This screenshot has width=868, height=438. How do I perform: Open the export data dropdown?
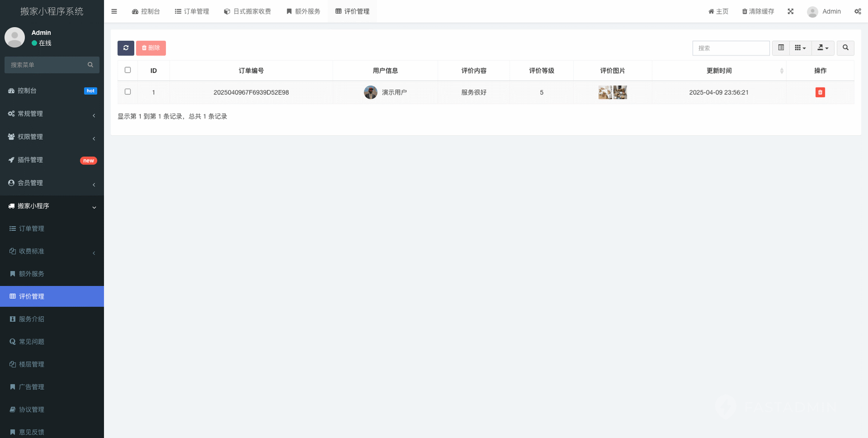point(823,48)
